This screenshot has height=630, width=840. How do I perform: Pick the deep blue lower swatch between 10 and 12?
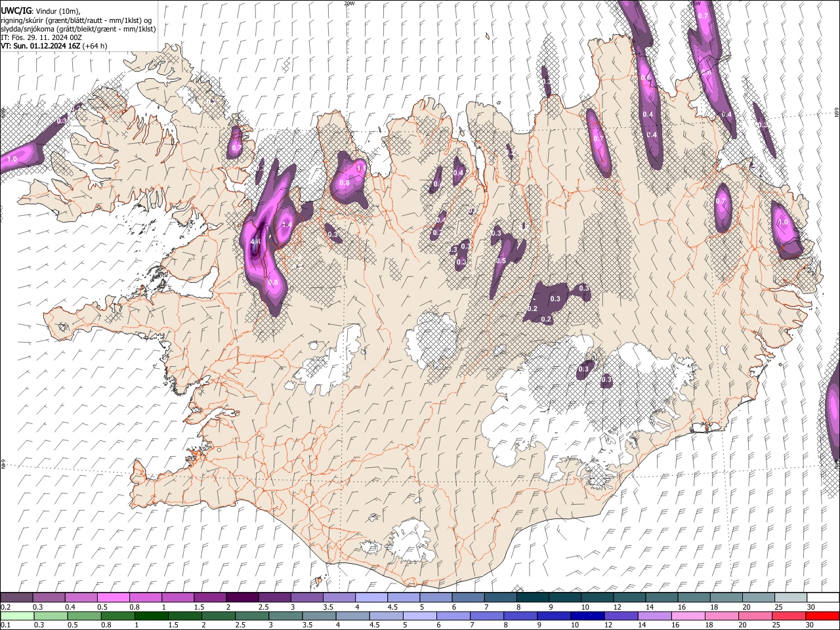tap(587, 616)
